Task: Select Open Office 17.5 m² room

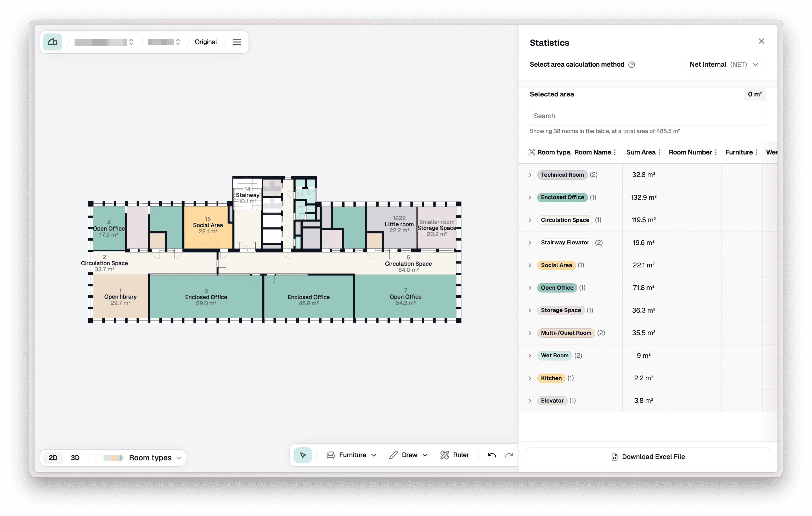Action: (x=109, y=228)
